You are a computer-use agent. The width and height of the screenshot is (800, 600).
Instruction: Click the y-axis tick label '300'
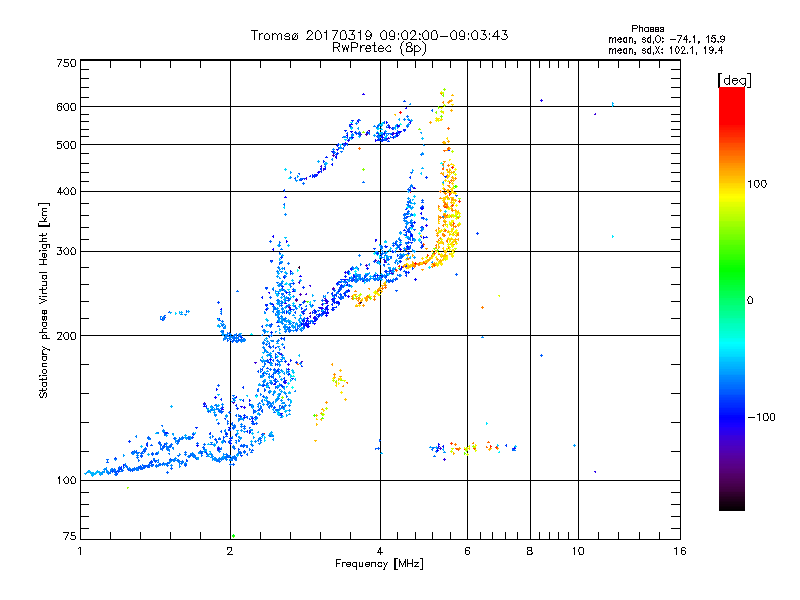pyautogui.click(x=66, y=251)
